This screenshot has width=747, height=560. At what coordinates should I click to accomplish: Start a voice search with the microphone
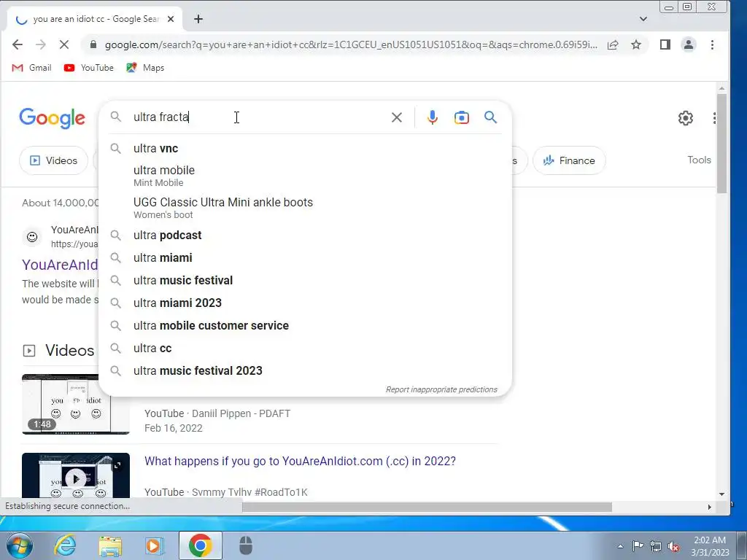pyautogui.click(x=432, y=117)
